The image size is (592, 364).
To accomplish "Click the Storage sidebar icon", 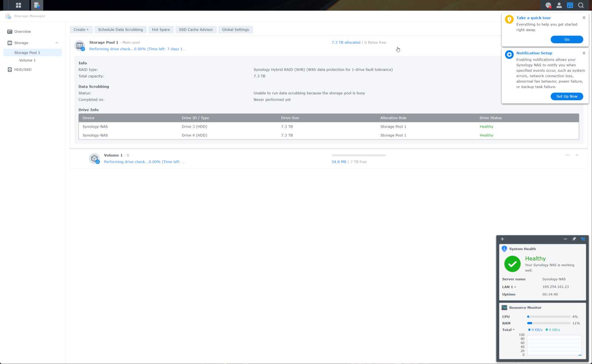I will click(10, 43).
